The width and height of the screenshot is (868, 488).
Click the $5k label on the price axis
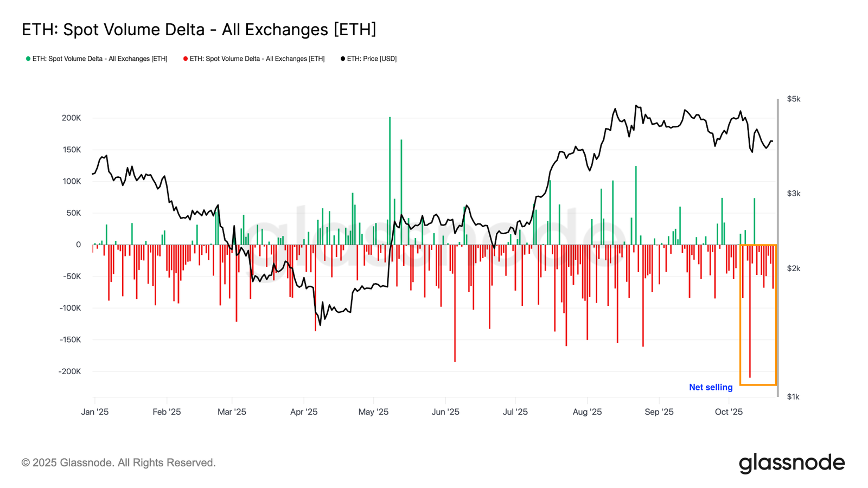click(x=794, y=99)
